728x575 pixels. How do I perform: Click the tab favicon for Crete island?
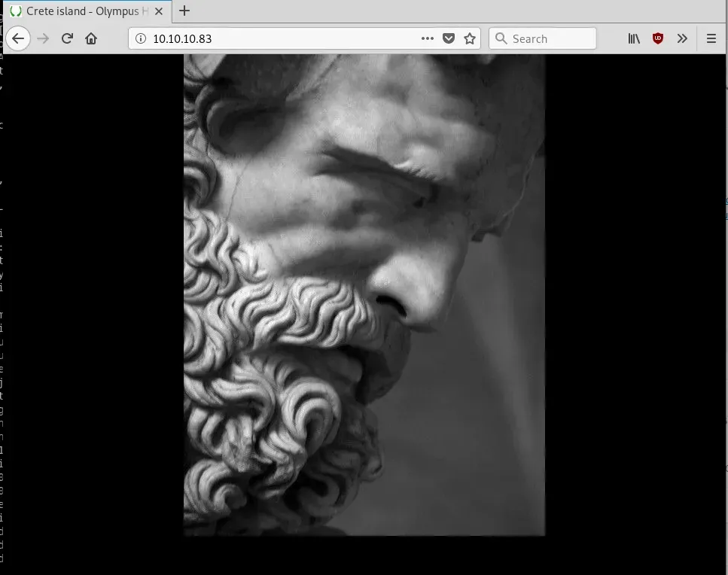[14, 11]
